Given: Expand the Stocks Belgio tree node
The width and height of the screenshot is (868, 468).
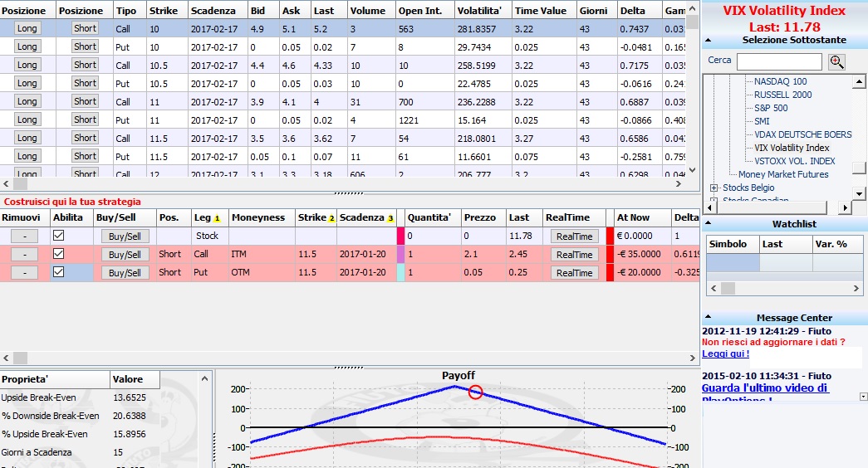Looking at the screenshot, I should (x=714, y=188).
